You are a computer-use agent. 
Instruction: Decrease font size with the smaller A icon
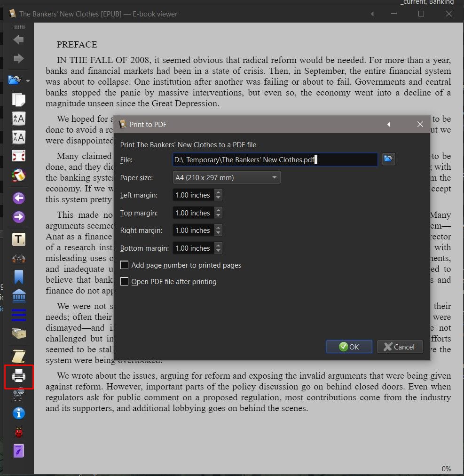18,137
